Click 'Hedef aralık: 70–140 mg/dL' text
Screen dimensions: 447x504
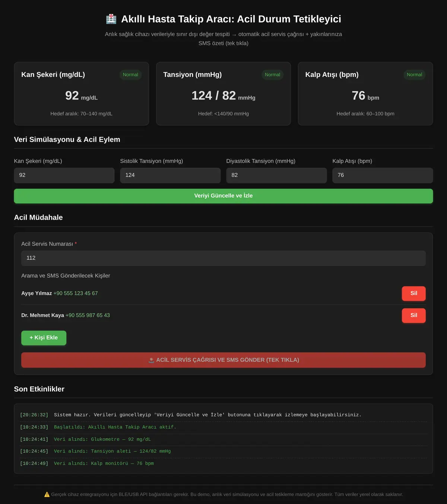click(81, 114)
